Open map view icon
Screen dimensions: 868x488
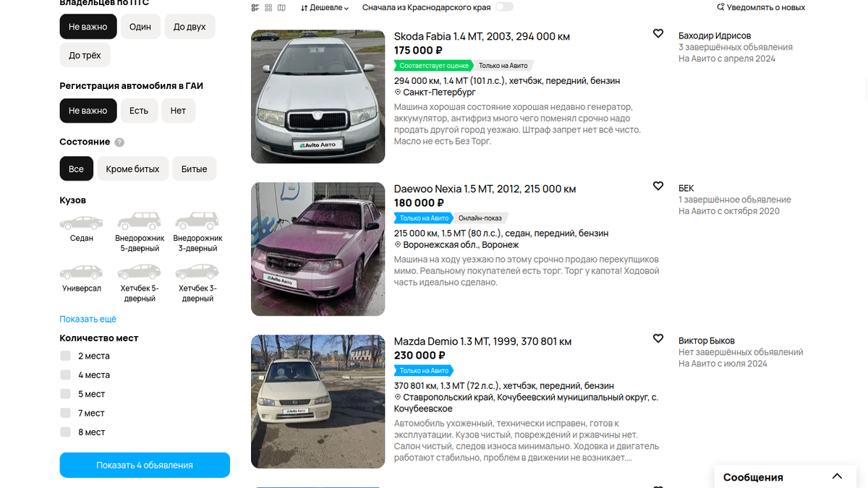tap(281, 7)
